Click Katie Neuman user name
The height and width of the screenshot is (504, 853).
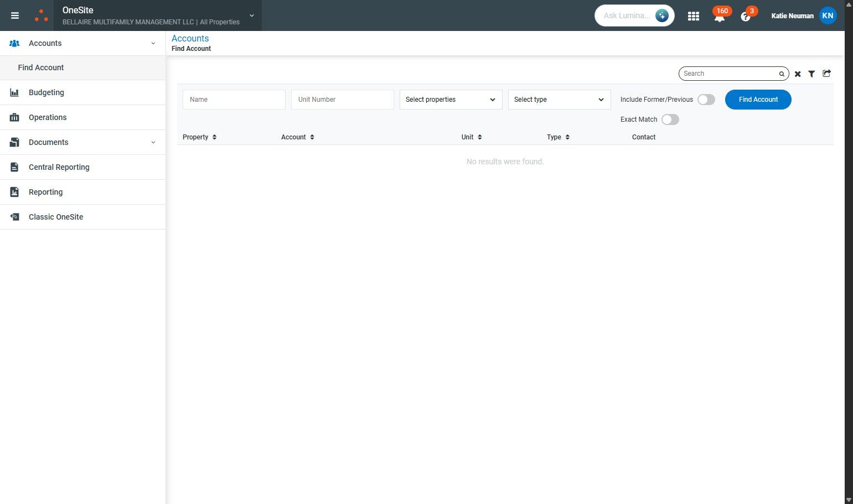(x=792, y=16)
